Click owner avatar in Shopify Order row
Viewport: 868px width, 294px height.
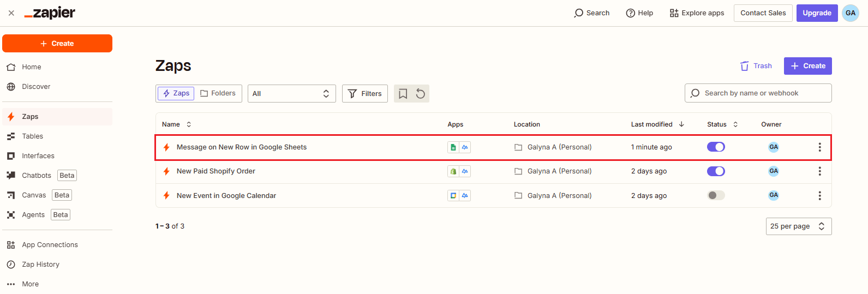(774, 171)
